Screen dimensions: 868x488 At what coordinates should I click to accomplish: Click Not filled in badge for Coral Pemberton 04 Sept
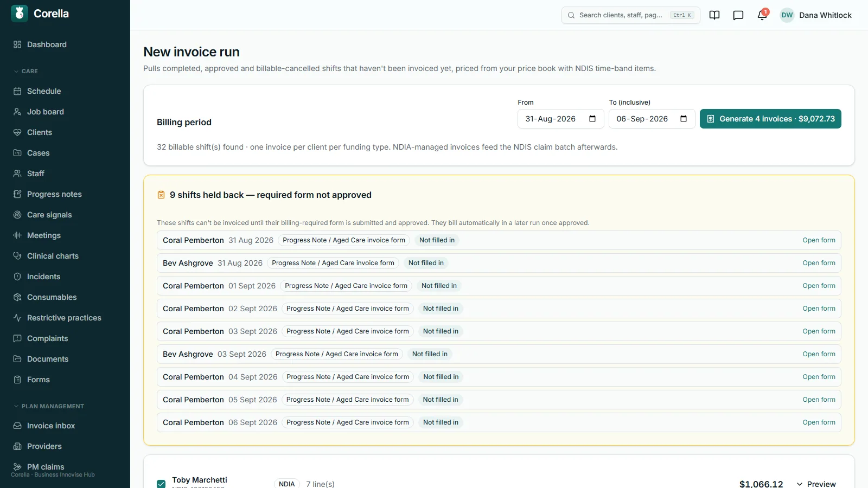(441, 377)
